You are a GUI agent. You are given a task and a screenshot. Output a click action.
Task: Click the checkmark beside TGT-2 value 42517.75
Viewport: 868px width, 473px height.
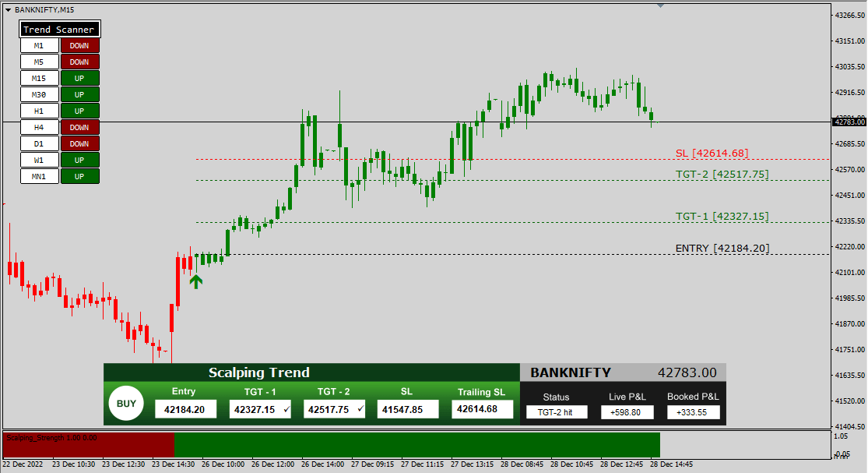pyautogui.click(x=361, y=409)
